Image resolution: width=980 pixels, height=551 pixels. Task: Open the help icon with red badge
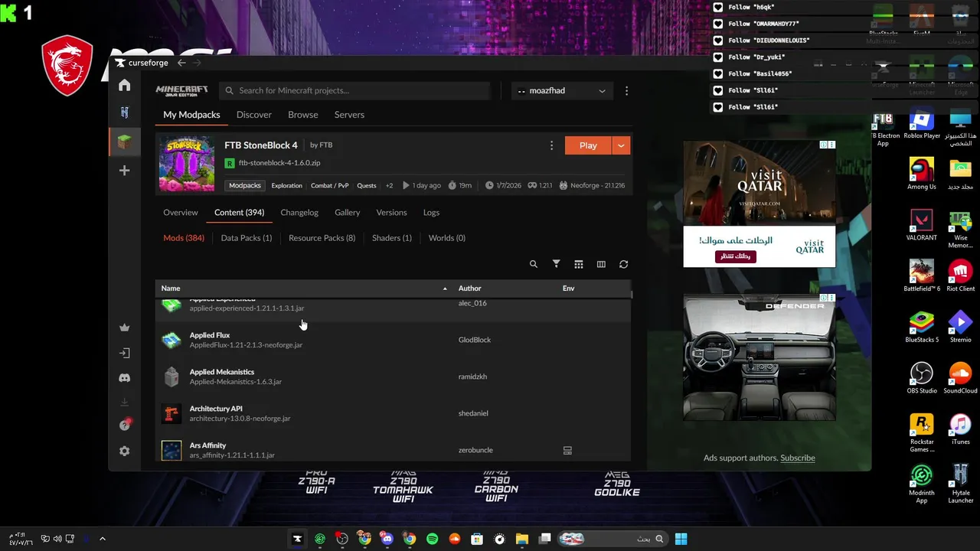(x=125, y=425)
